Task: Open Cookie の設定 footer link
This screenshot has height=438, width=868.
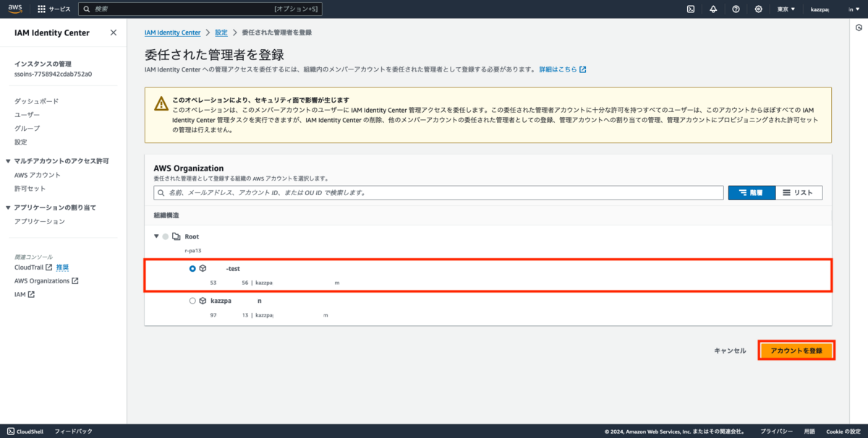Action: tap(843, 431)
